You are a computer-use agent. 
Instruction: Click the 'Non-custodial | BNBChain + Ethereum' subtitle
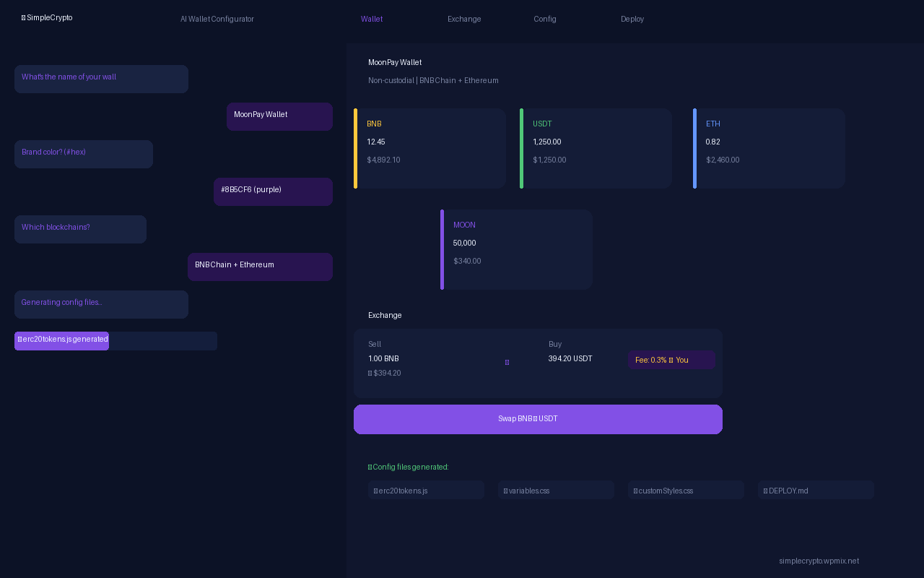pos(433,81)
